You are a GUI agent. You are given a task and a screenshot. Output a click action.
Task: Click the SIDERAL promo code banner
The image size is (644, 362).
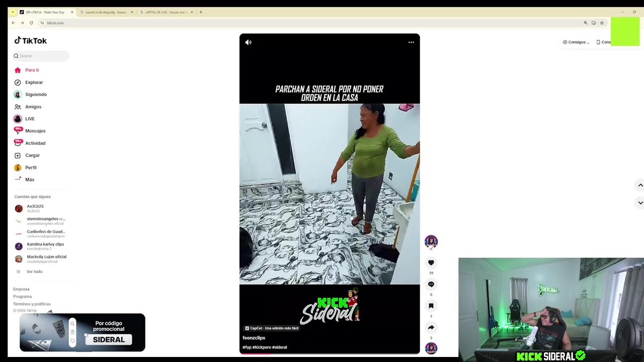[83, 332]
